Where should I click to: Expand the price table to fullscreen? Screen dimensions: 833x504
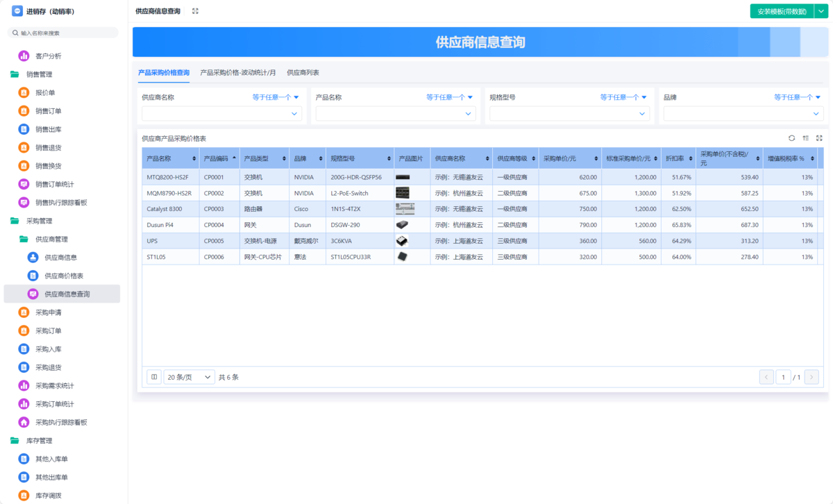(819, 138)
